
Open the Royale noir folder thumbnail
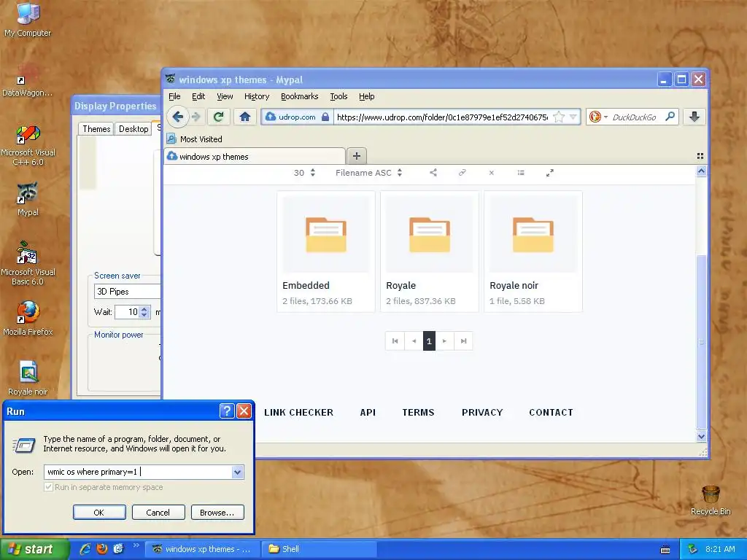point(533,234)
